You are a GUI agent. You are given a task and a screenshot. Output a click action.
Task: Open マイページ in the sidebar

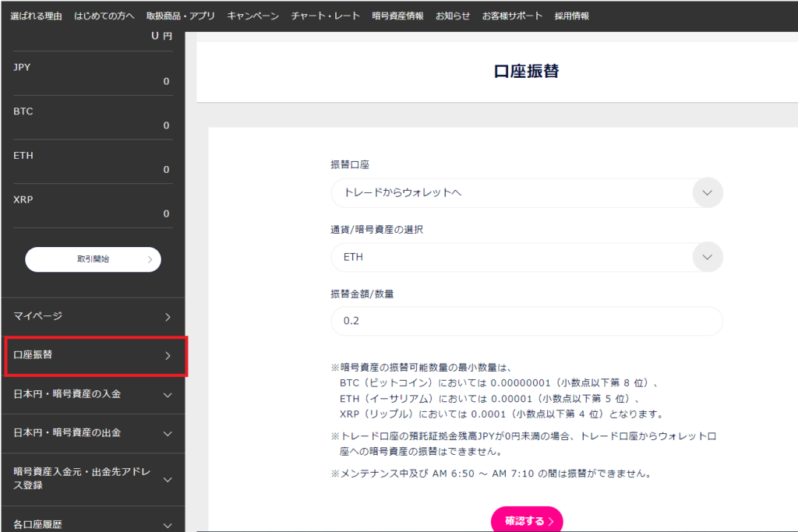click(x=93, y=316)
